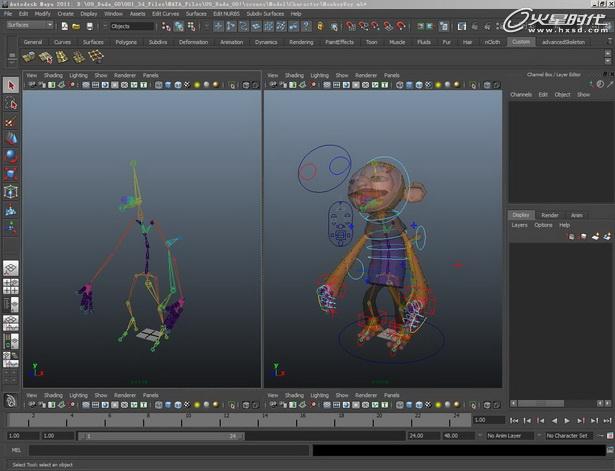Open Layers menu in Layer Editor
615x471 pixels.
[x=519, y=225]
